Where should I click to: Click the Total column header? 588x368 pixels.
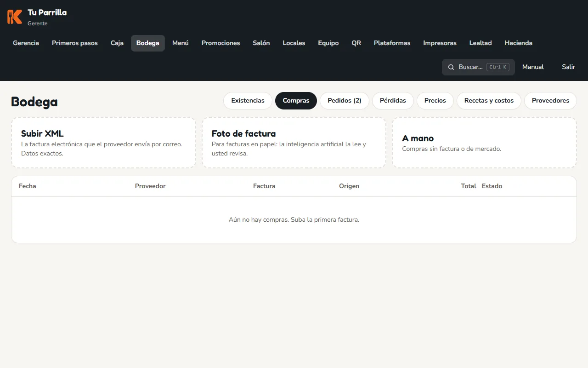469,186
